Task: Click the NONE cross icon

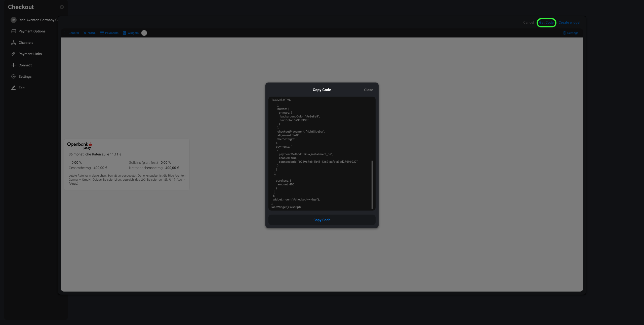Action: (85, 33)
